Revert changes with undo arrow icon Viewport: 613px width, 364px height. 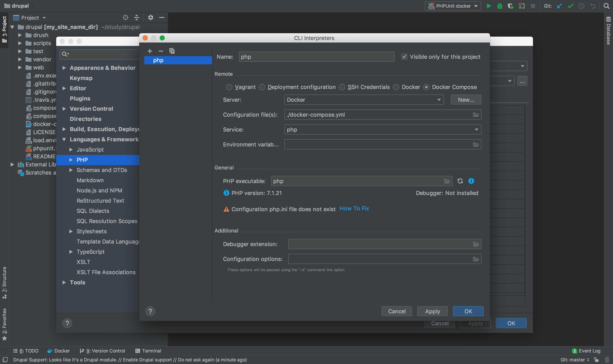(x=593, y=6)
